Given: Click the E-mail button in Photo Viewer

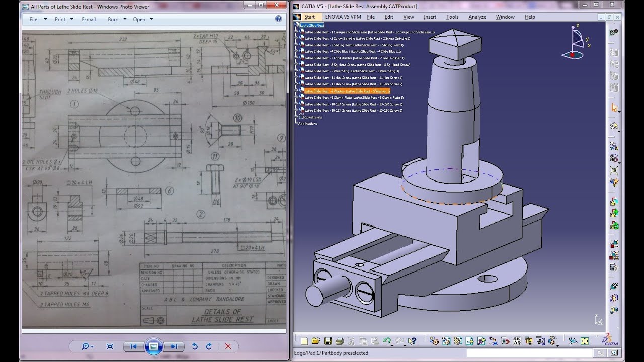Looking at the screenshot, I should pos(89,19).
